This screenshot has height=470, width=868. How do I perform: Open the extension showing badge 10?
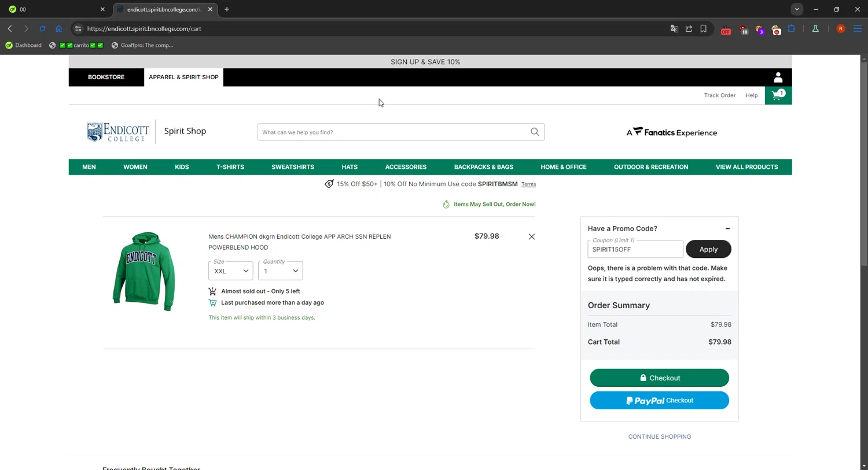tap(743, 29)
